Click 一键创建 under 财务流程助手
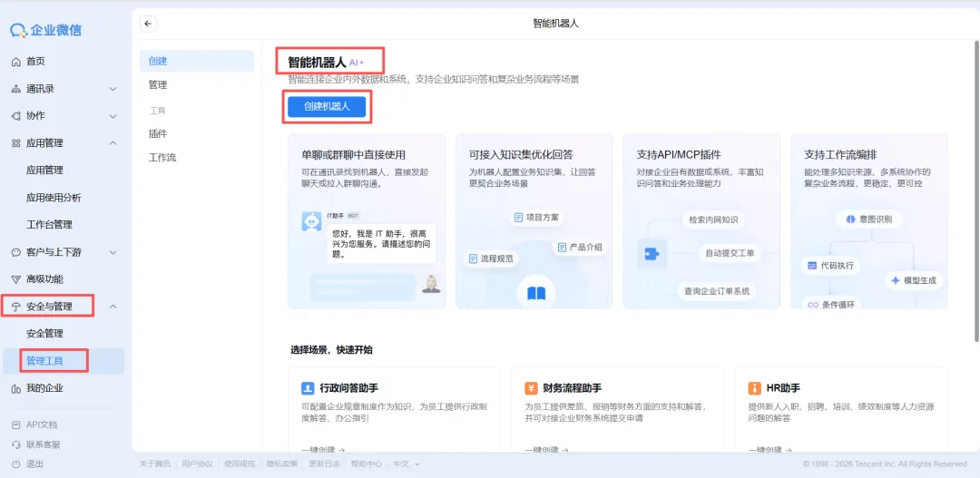The image size is (980, 478). [x=546, y=449]
